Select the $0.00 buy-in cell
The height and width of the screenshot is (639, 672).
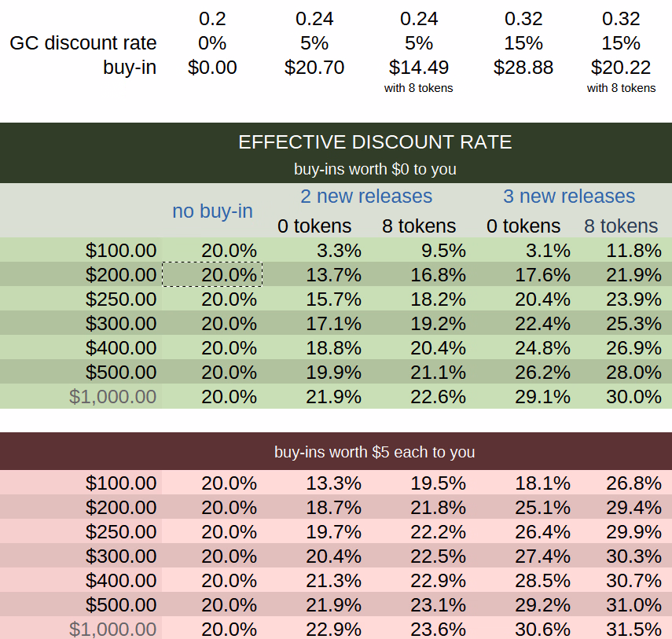[x=212, y=68]
